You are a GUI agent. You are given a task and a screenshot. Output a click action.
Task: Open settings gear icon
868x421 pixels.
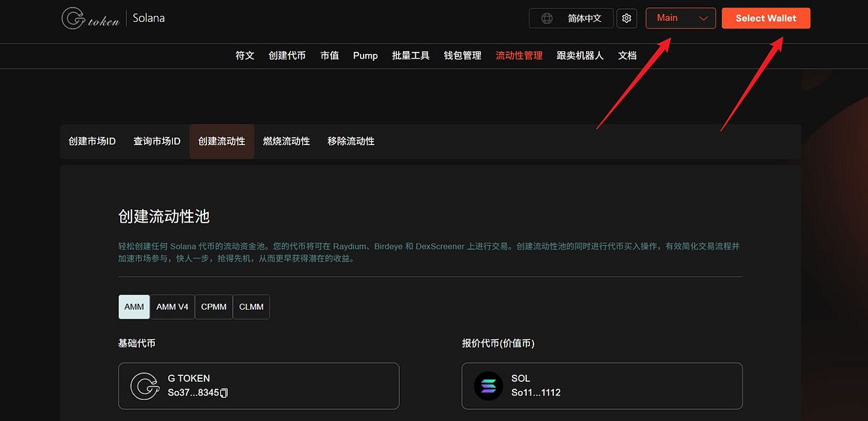pyautogui.click(x=627, y=18)
